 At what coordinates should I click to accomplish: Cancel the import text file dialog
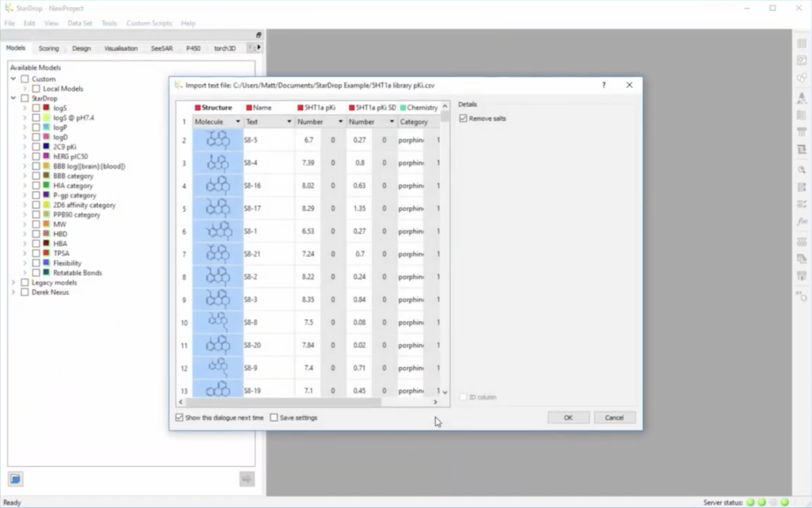(x=614, y=418)
